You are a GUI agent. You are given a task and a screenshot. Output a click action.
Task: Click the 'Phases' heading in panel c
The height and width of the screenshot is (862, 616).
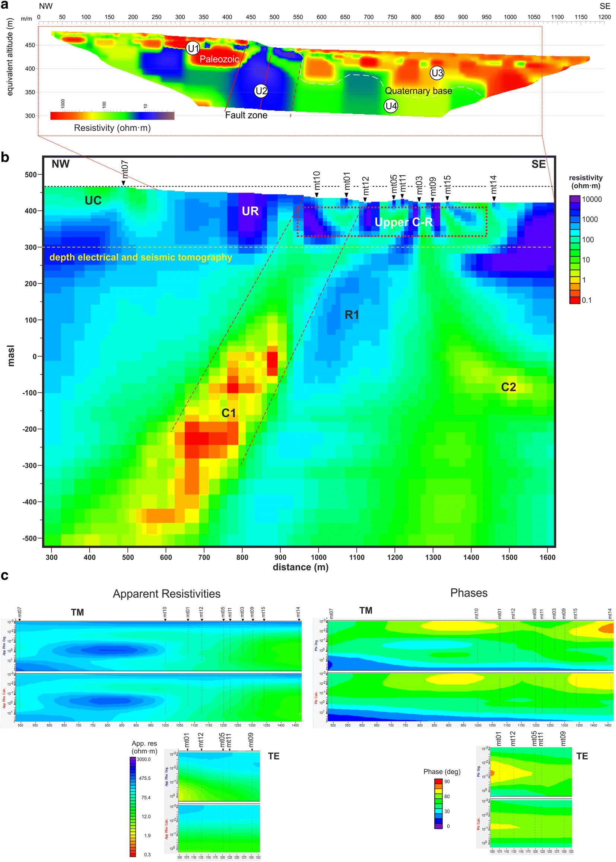pos(469,593)
